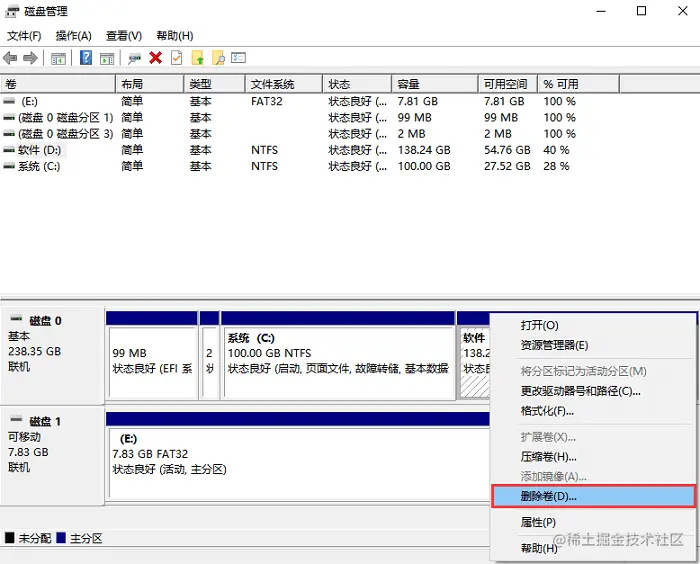The height and width of the screenshot is (564, 700).
Task: Click the Forward arrow toolbar icon
Action: click(x=30, y=58)
